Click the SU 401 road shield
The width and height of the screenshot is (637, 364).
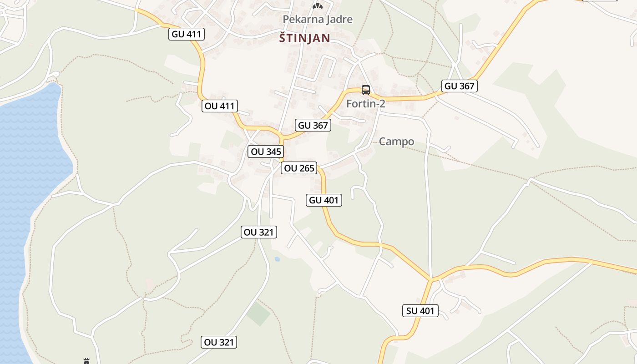420,311
